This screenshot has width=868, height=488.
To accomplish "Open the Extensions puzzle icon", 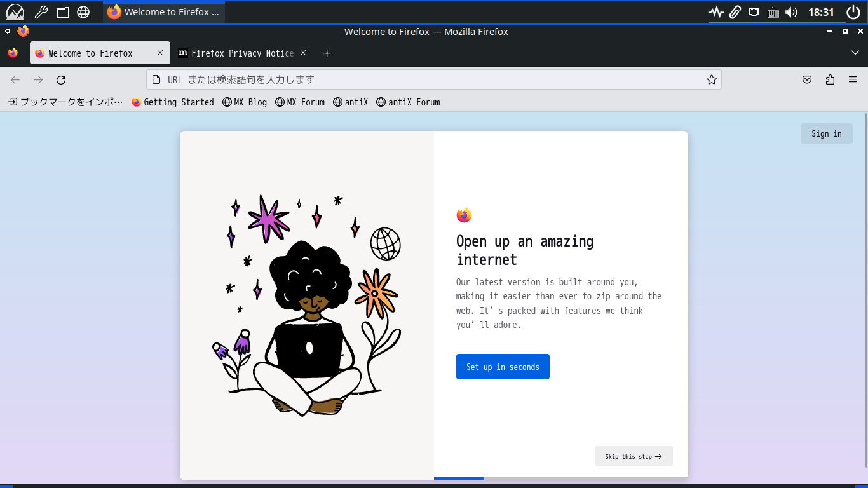I will pyautogui.click(x=830, y=79).
